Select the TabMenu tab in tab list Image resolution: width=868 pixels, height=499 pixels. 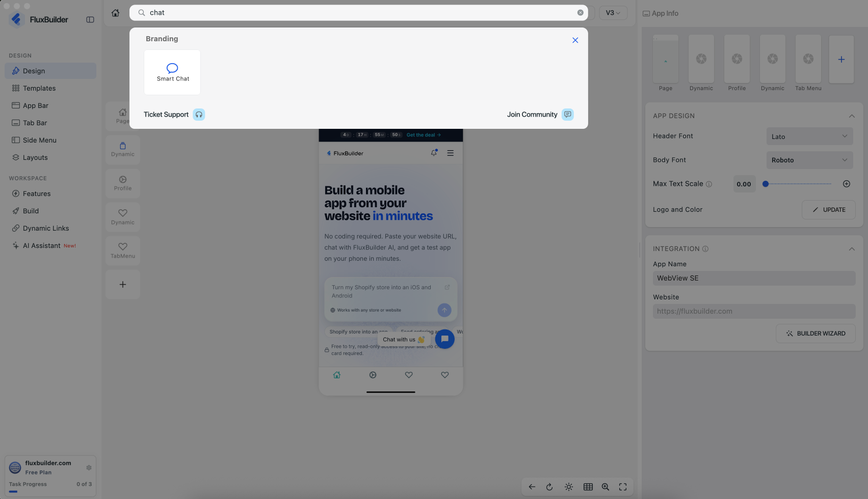point(123,251)
